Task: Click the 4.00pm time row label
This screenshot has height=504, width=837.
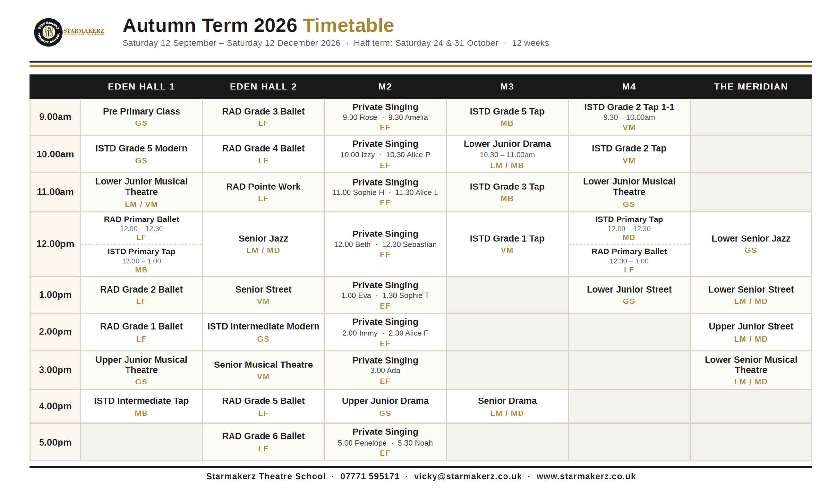Action: click(x=55, y=406)
